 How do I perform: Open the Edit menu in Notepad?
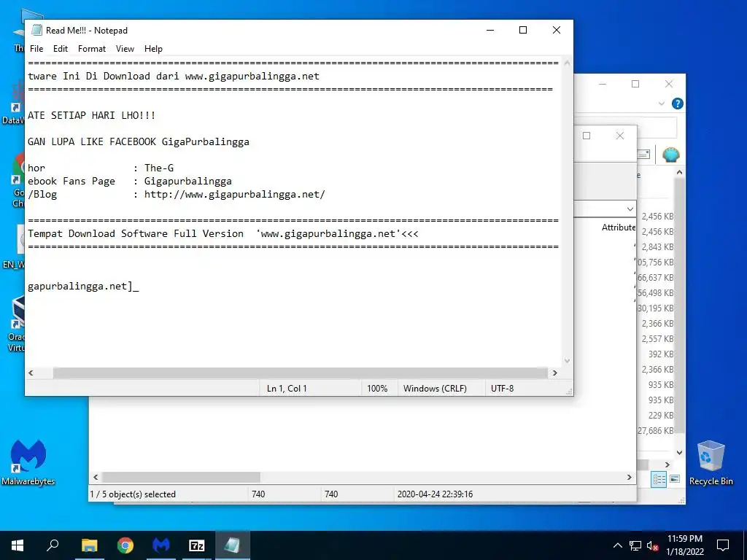(x=61, y=49)
